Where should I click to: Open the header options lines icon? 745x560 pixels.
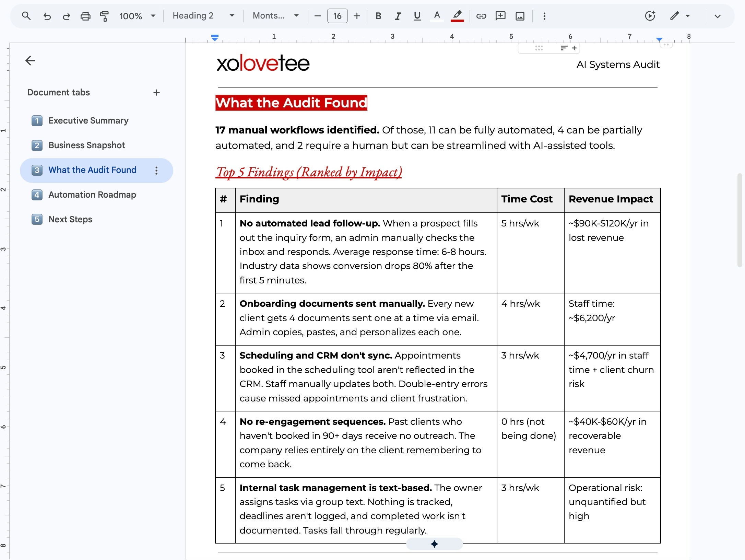point(564,48)
